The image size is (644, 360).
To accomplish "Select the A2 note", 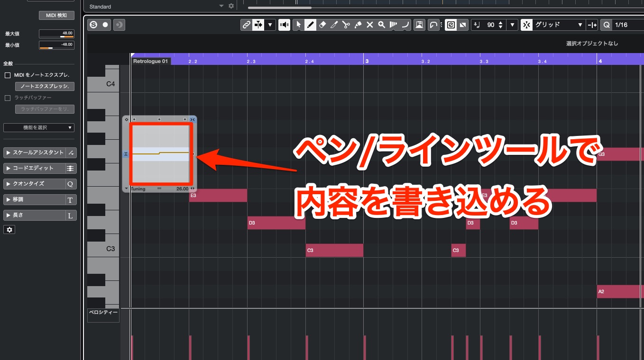I will tap(620, 291).
